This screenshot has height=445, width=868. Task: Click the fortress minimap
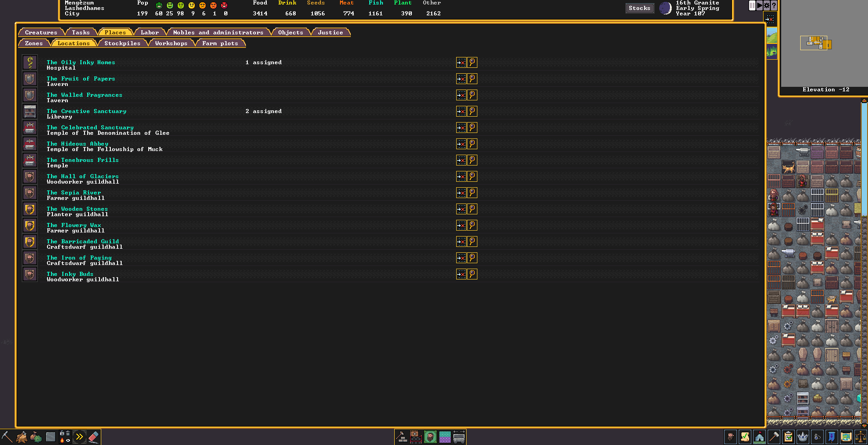click(824, 44)
